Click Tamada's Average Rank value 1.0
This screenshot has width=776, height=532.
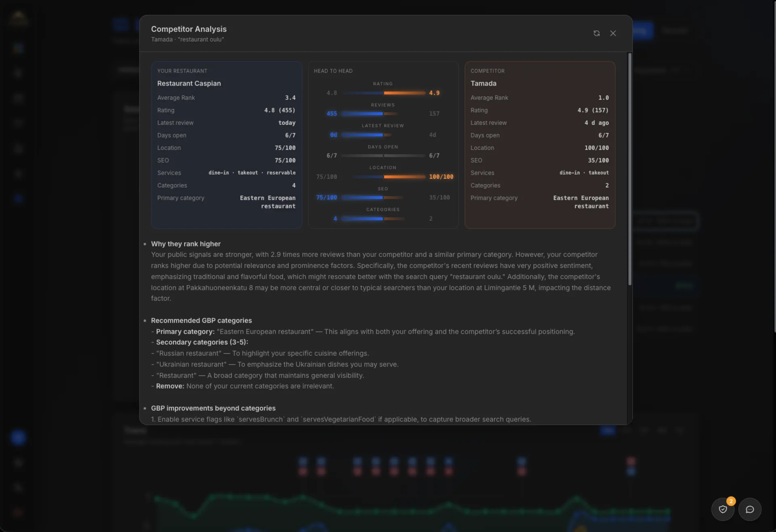point(603,98)
